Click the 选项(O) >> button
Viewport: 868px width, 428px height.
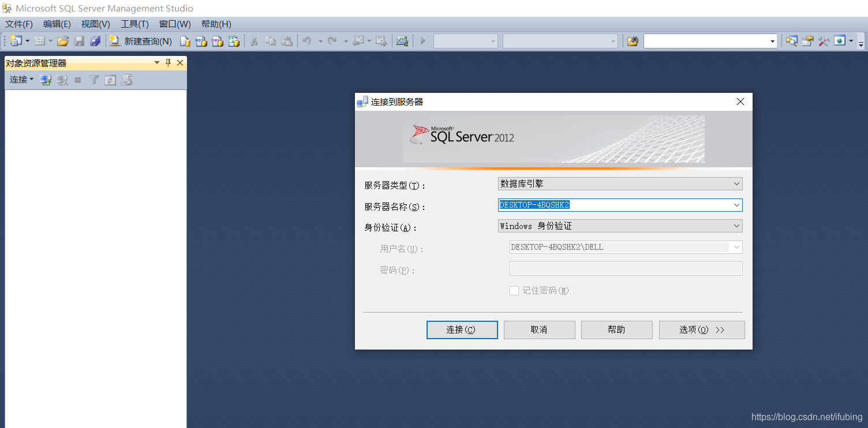click(x=702, y=330)
